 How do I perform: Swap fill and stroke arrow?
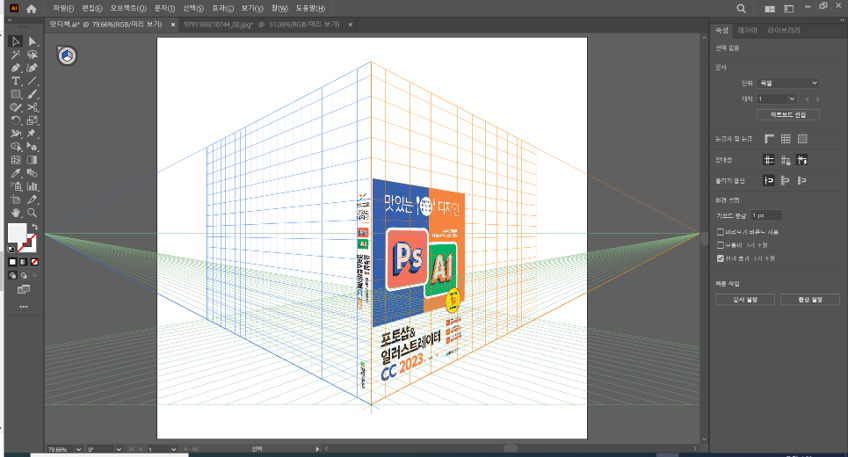pyautogui.click(x=34, y=227)
